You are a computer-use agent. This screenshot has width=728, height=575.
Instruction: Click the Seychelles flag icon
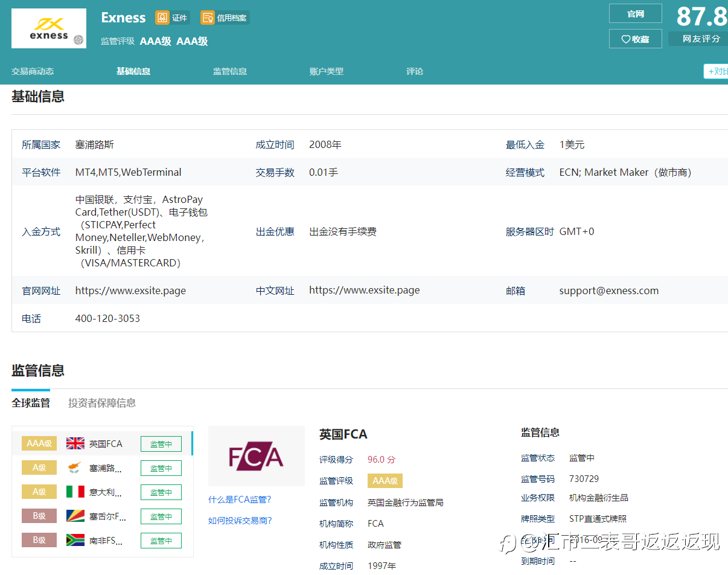point(75,516)
